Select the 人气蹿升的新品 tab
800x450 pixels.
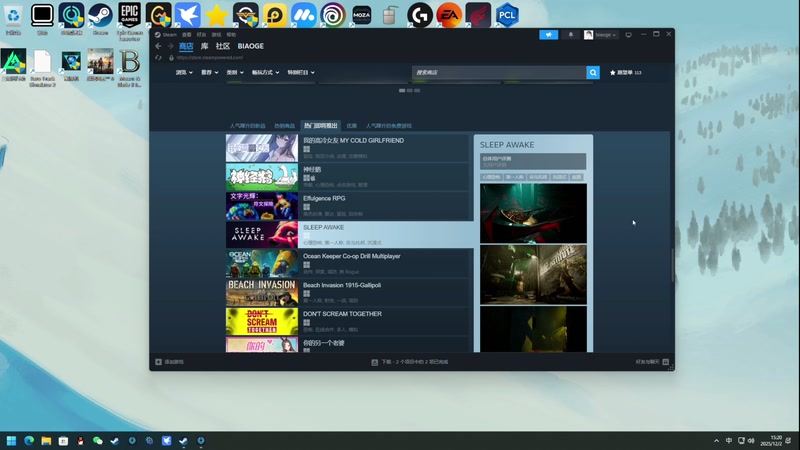click(x=247, y=126)
